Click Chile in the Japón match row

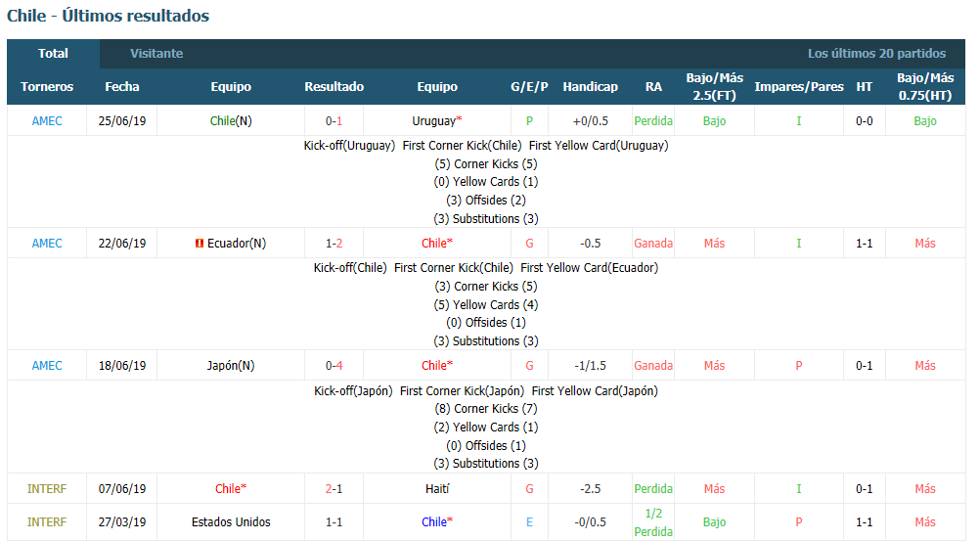[433, 366]
